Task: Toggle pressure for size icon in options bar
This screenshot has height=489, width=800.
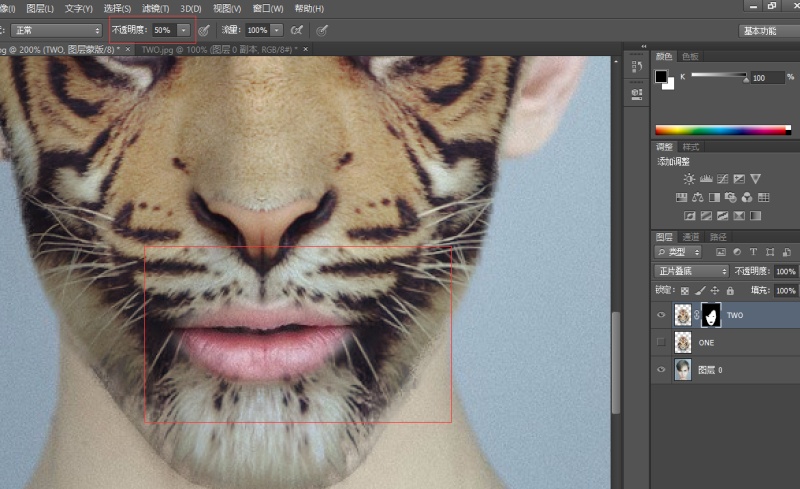Action: pyautogui.click(x=321, y=31)
